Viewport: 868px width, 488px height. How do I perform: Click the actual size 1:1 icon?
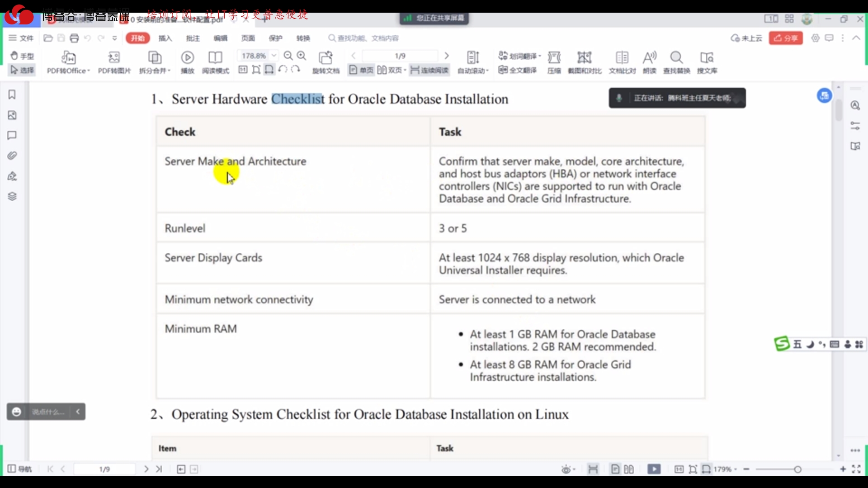point(243,70)
